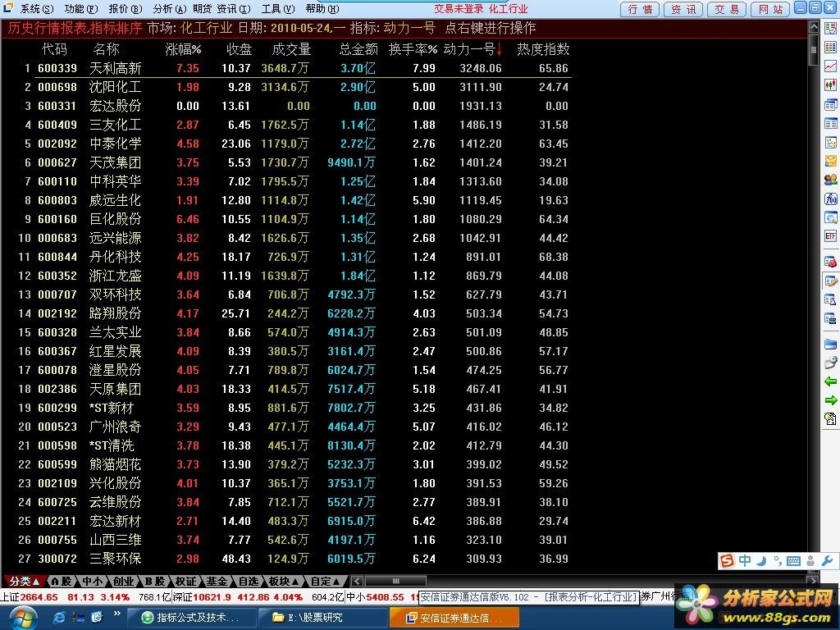This screenshot has height=630, width=840.
Task: Sort by the 热度指数 column header
Action: pyautogui.click(x=543, y=49)
